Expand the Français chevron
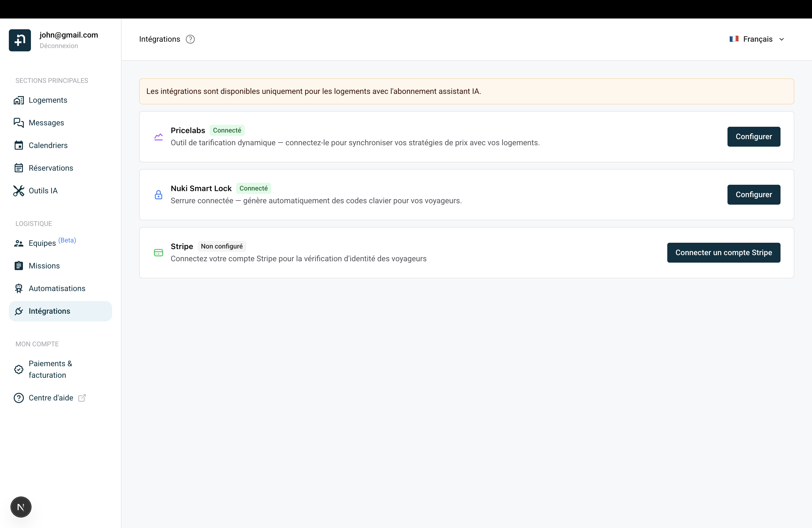Image resolution: width=812 pixels, height=528 pixels. point(782,39)
